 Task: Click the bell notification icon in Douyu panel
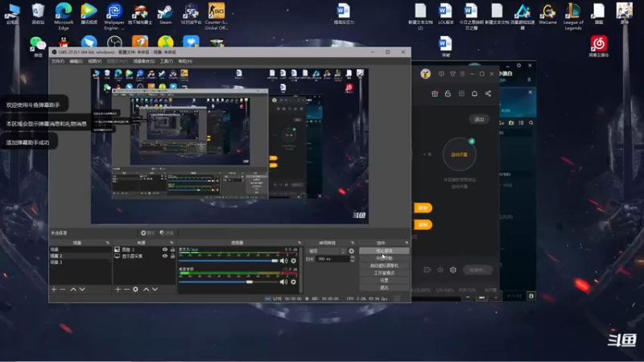(474, 93)
